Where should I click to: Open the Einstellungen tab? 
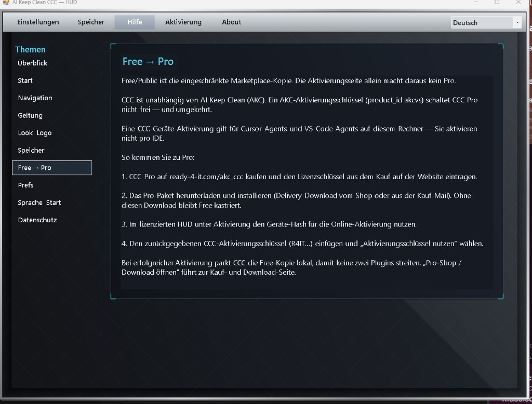[38, 22]
